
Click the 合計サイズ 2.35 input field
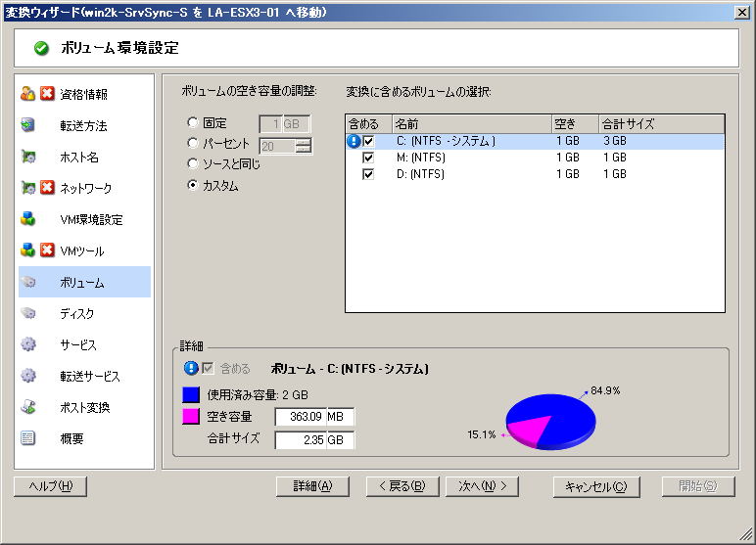pos(301,440)
